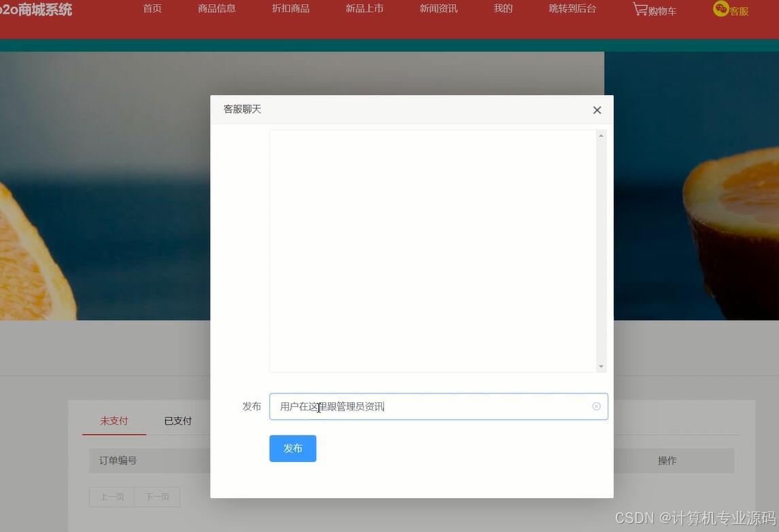
Task: Click the scroll-up arrow in the chat window
Action: tap(601, 135)
